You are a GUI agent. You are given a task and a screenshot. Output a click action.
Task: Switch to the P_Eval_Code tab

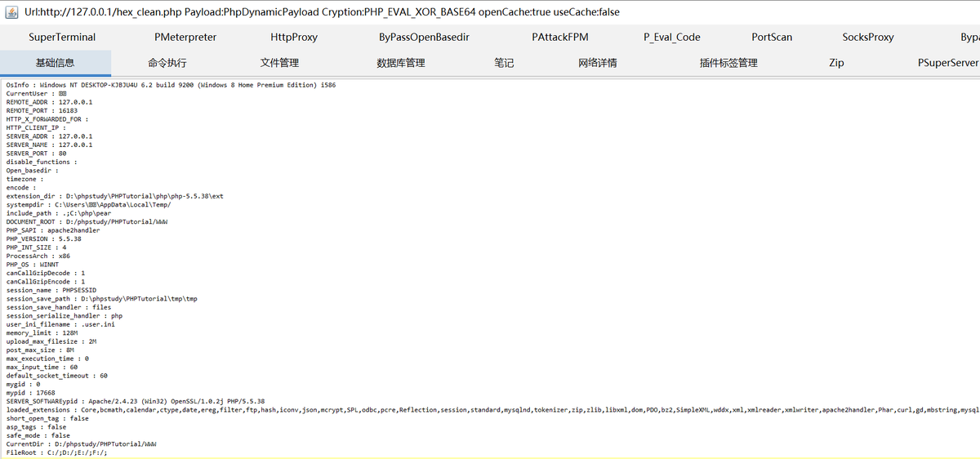671,37
